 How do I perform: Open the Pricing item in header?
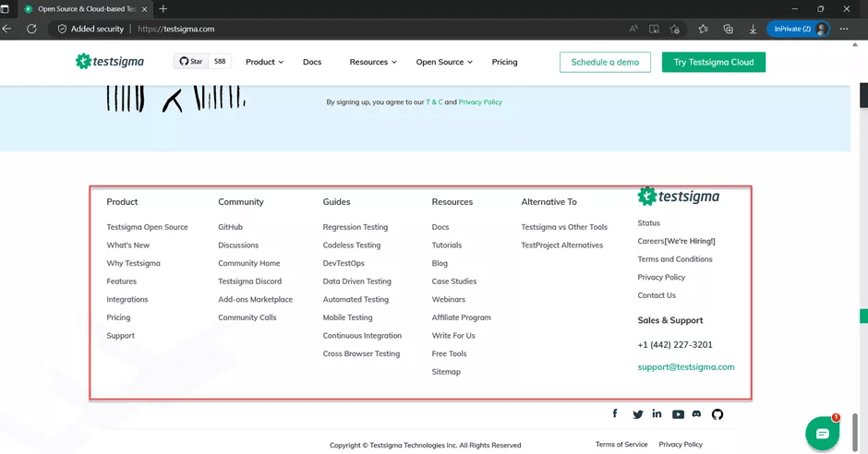point(504,62)
